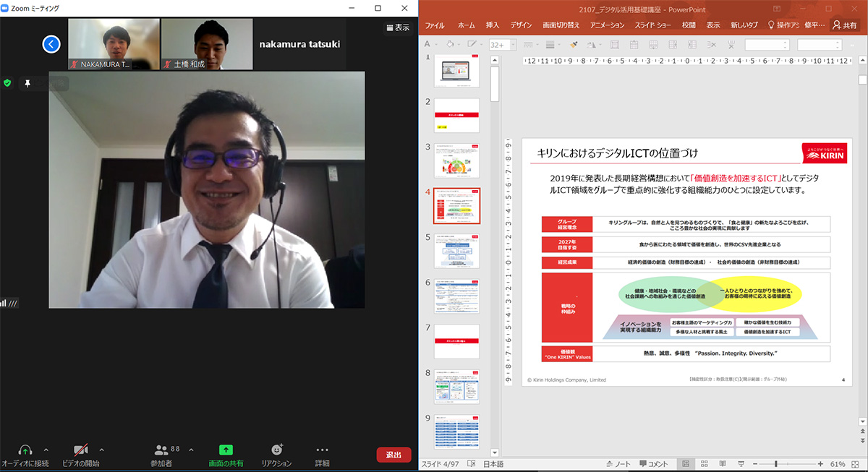The height and width of the screenshot is (472, 868).
Task: Click the insert row above table icon
Action: [x=634, y=44]
